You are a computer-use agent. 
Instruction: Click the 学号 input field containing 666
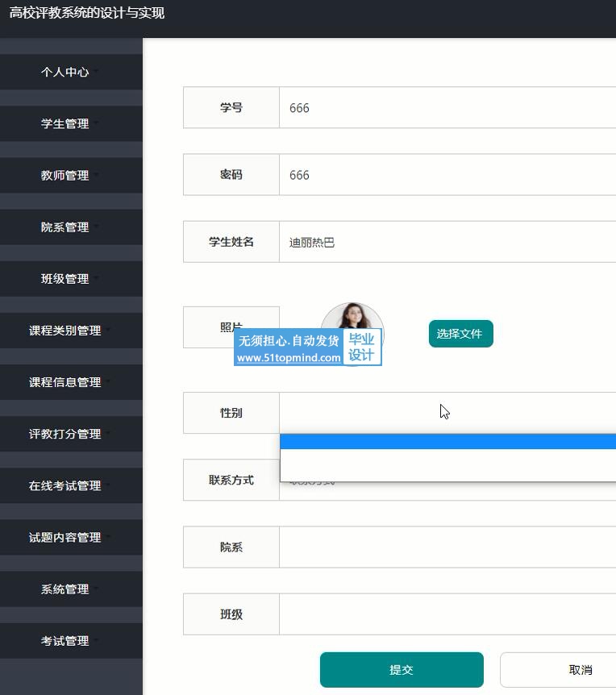tap(447, 108)
